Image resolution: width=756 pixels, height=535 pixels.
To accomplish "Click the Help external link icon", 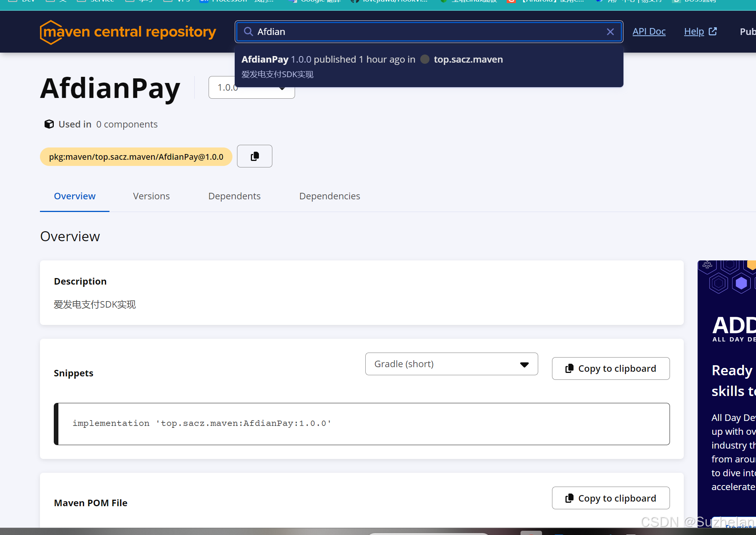I will tap(713, 31).
